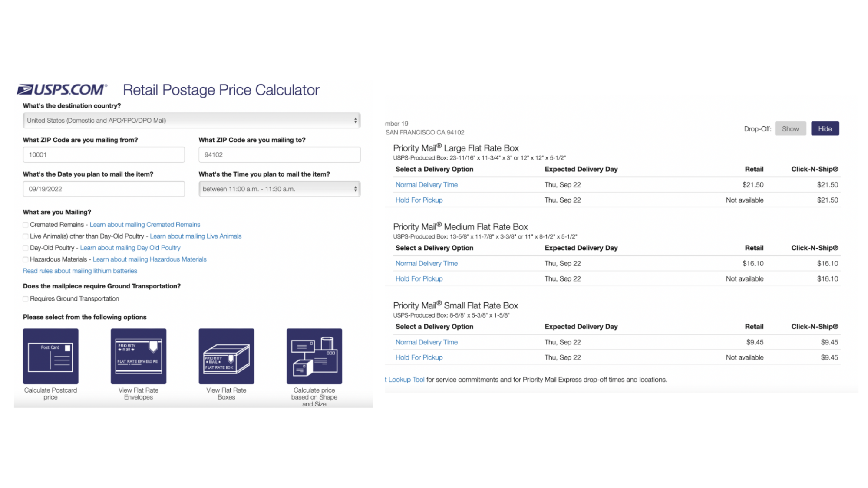Toggle the Cremated Remains checkbox
Screen dimensions: 868x488
(25, 224)
